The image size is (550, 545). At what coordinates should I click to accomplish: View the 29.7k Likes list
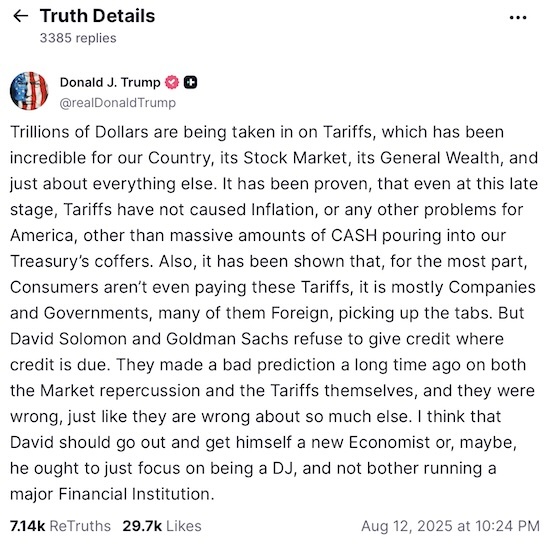(162, 526)
